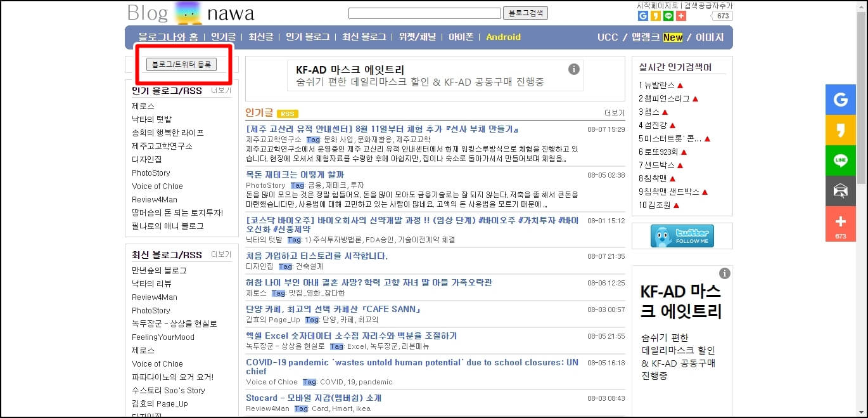Image resolution: width=868 pixels, height=418 pixels.
Task: Open article 목돈 재테크는 어떻게 할까
Action: coord(295,174)
